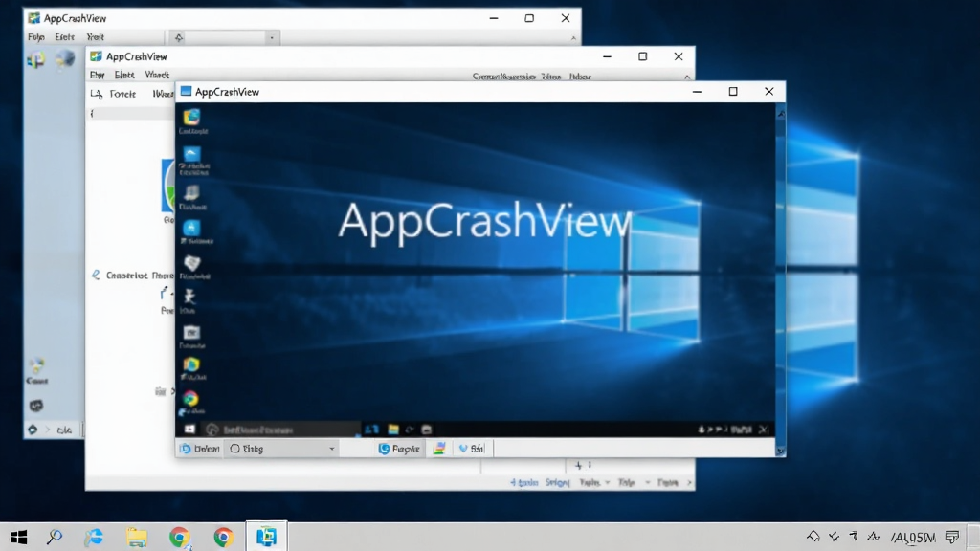This screenshot has width=980, height=551.
Task: Open the 'Tupis' dropdown in middle window status bar
Action: (x=594, y=482)
